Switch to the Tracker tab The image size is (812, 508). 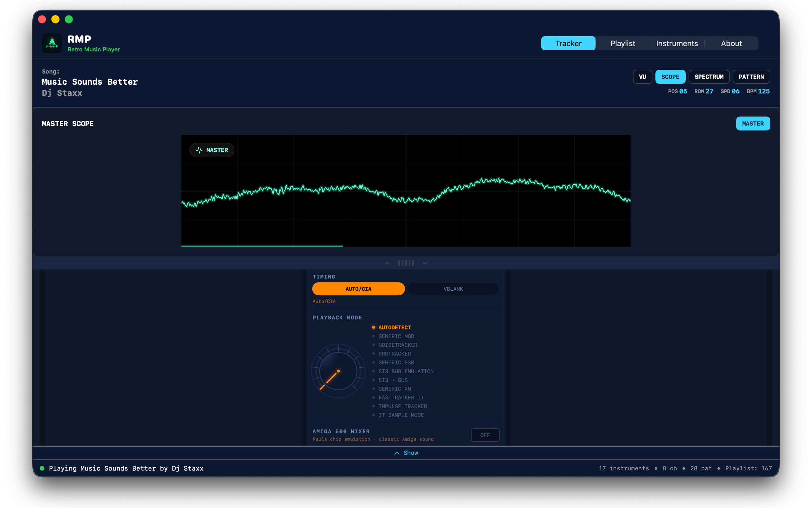(x=568, y=43)
